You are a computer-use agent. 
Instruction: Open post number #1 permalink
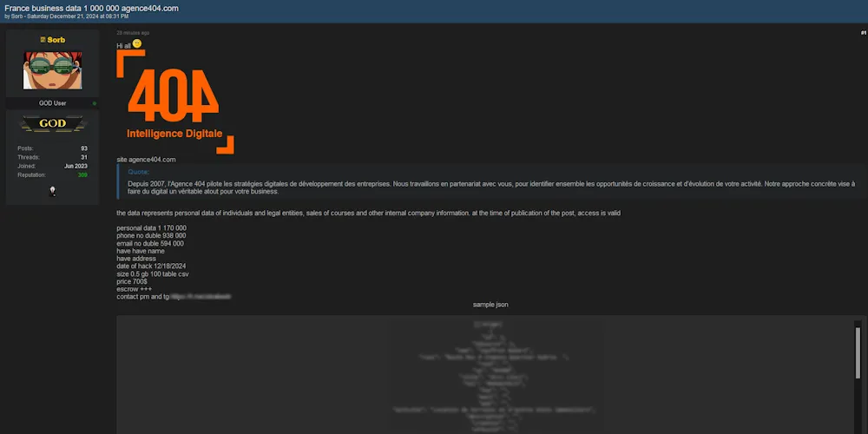pyautogui.click(x=863, y=33)
